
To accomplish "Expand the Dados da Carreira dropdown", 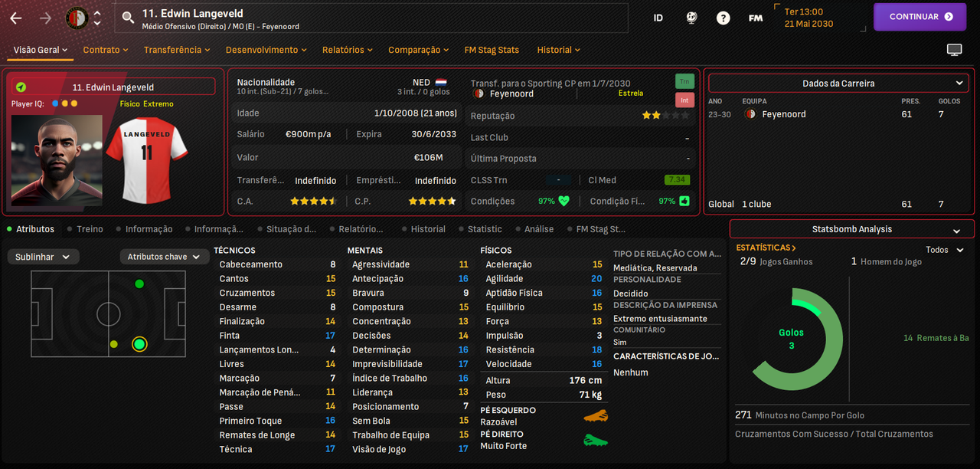I will tap(838, 83).
